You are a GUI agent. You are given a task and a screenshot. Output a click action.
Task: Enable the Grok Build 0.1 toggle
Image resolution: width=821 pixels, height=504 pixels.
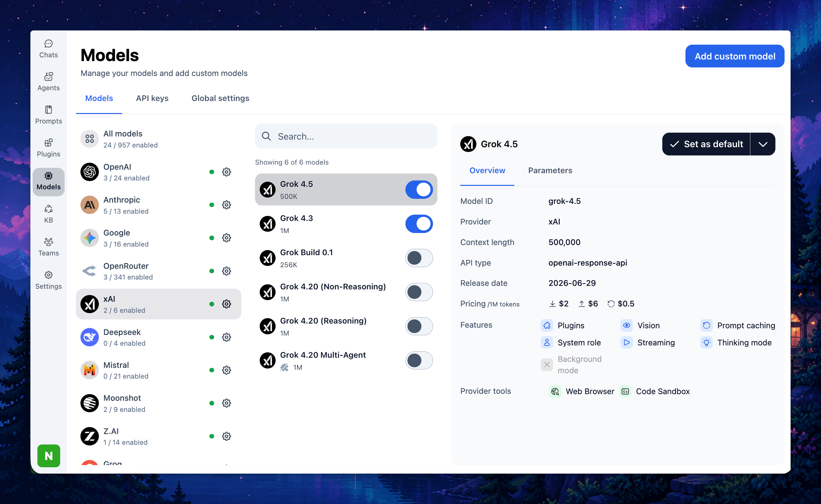[419, 258]
